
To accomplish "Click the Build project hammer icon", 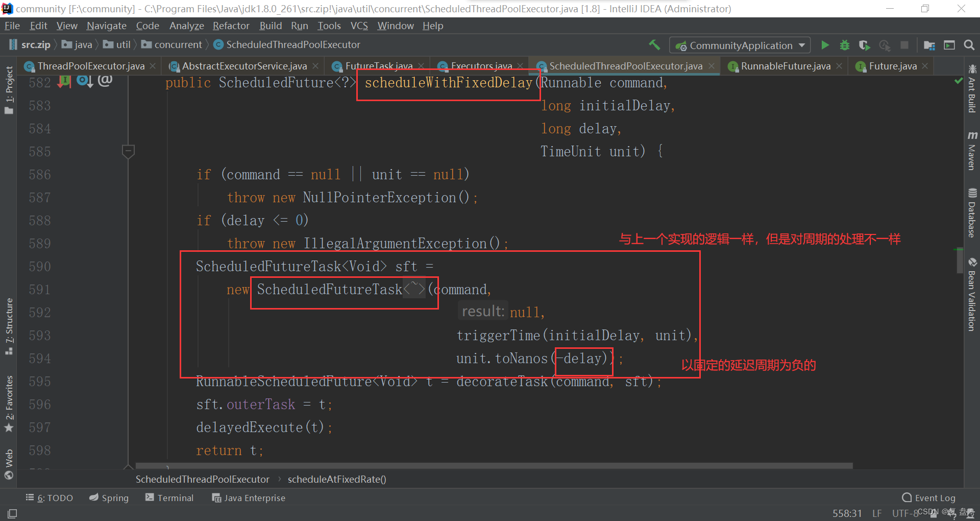I will 654,45.
